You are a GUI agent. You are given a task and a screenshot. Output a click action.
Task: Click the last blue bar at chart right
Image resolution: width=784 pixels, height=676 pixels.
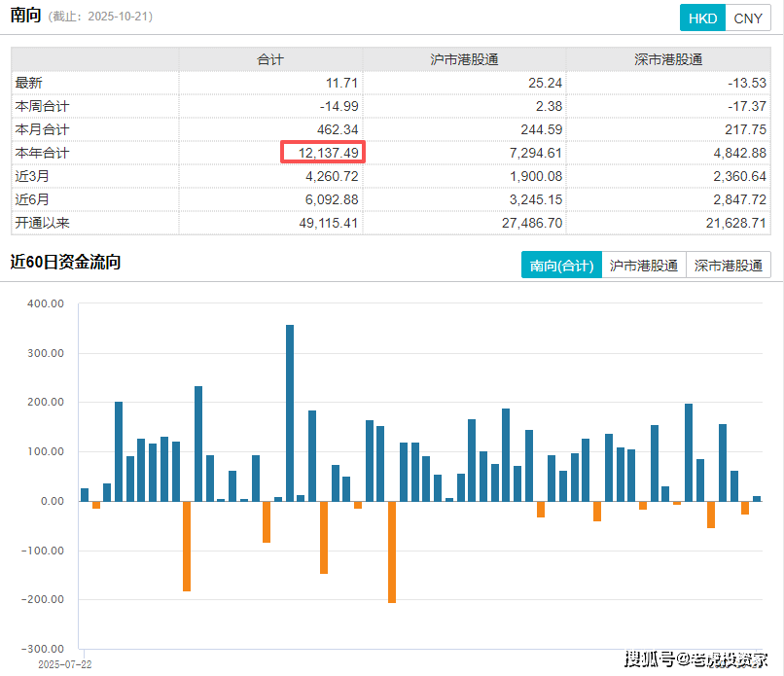pos(757,499)
